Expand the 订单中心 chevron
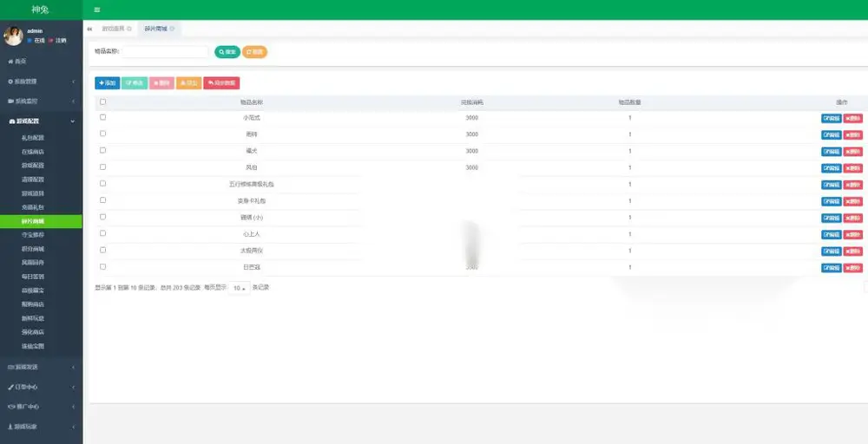 [73, 388]
